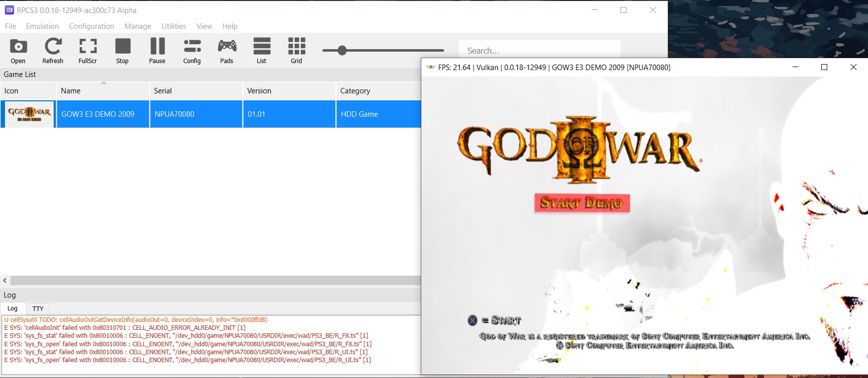868x378 pixels.
Task: Select the God of War game thumbnail
Action: tap(29, 114)
